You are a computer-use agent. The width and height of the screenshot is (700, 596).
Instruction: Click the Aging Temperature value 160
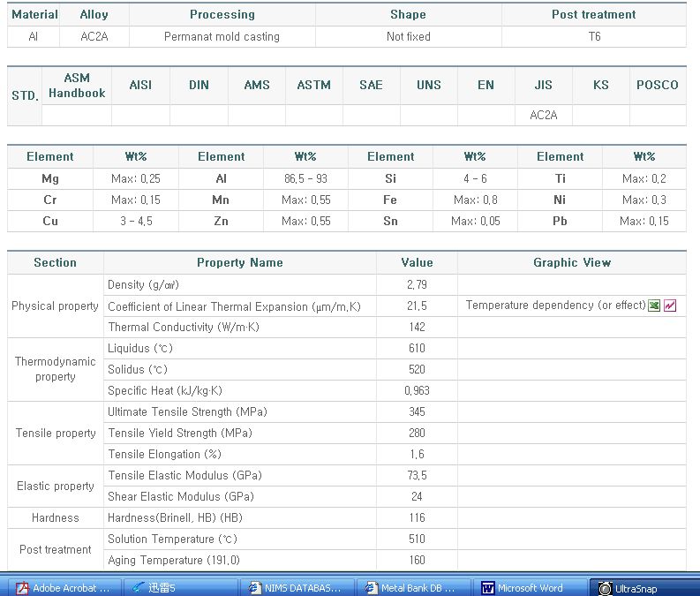[417, 561]
